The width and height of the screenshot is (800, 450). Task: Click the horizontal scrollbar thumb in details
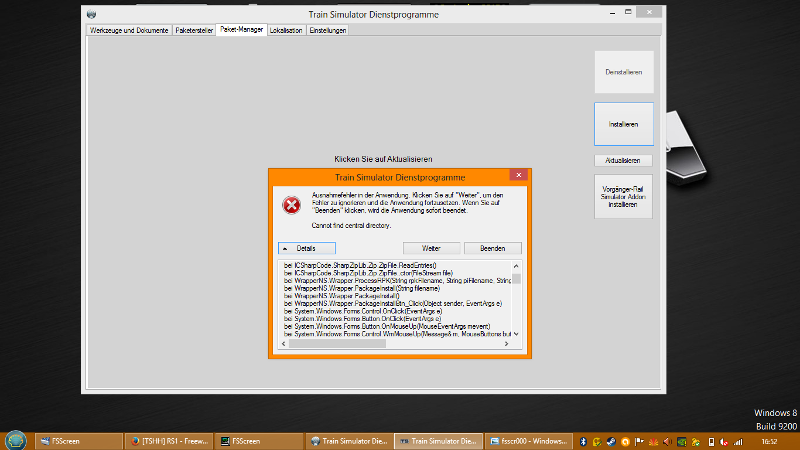click(x=337, y=344)
